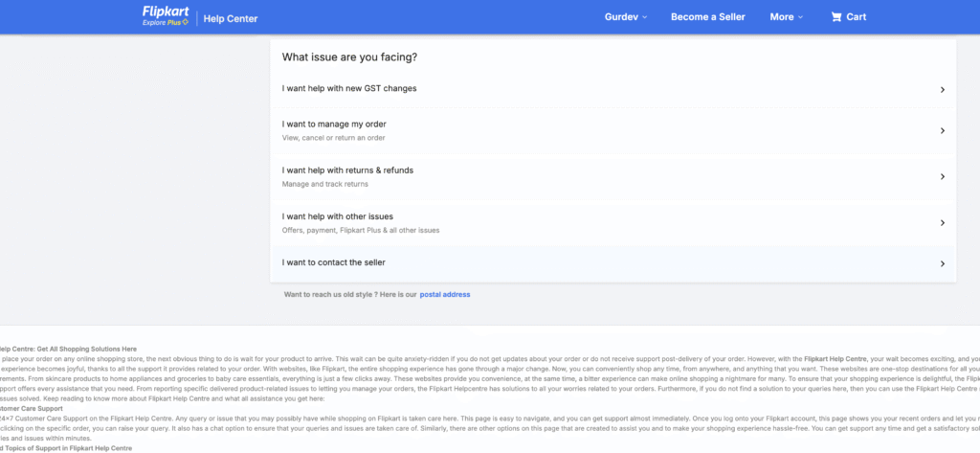
Task: Open the Explore Plus link under logo
Action: click(163, 23)
